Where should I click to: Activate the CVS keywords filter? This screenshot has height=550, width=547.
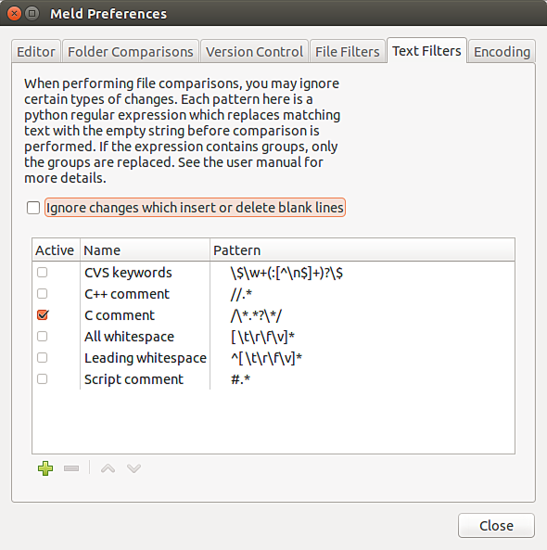42,272
